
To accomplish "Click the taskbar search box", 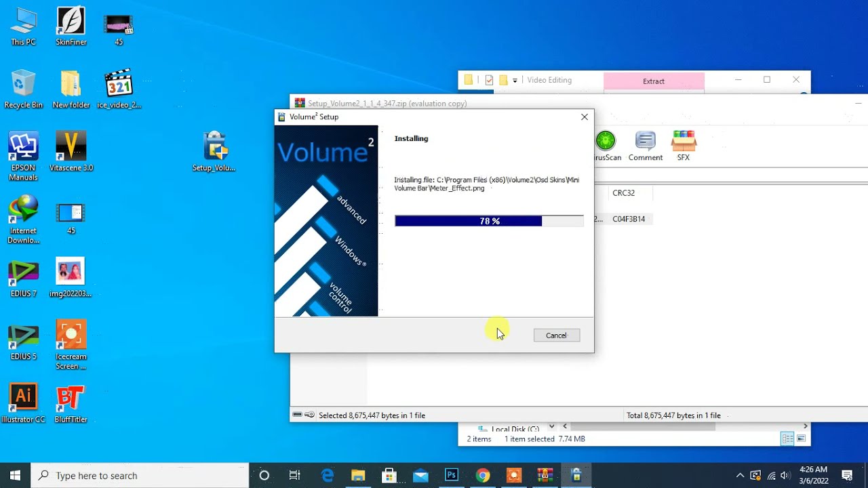I will click(x=140, y=475).
